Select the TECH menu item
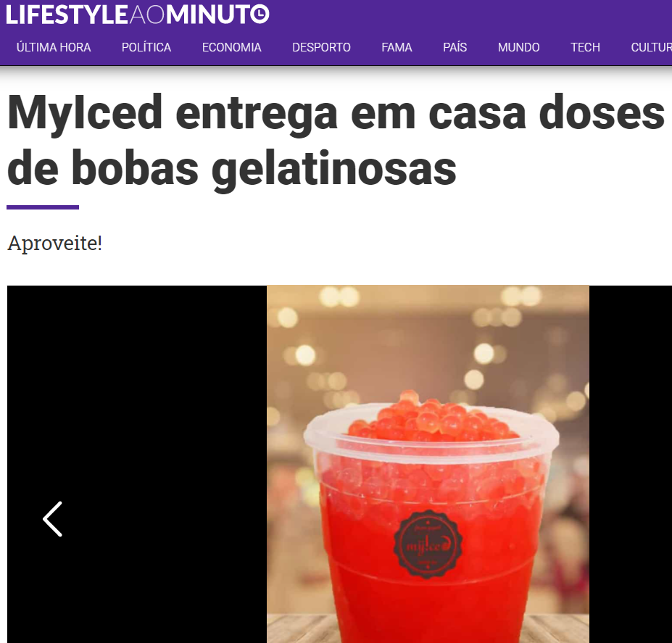Screen dimensions: 672x643 (585, 47)
